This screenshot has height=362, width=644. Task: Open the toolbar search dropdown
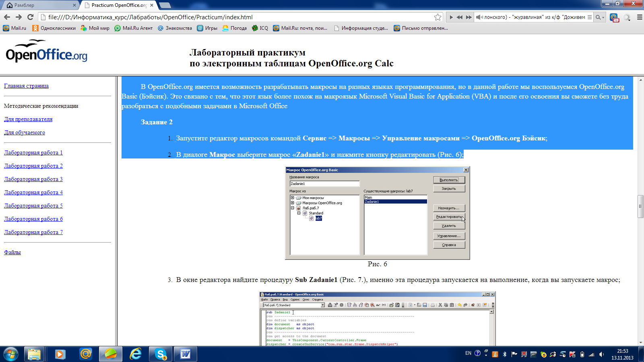click(x=600, y=17)
